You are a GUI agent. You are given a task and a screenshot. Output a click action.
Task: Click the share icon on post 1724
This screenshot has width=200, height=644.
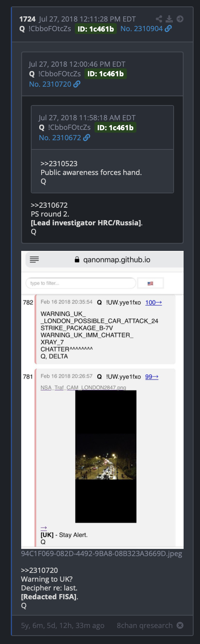click(159, 19)
